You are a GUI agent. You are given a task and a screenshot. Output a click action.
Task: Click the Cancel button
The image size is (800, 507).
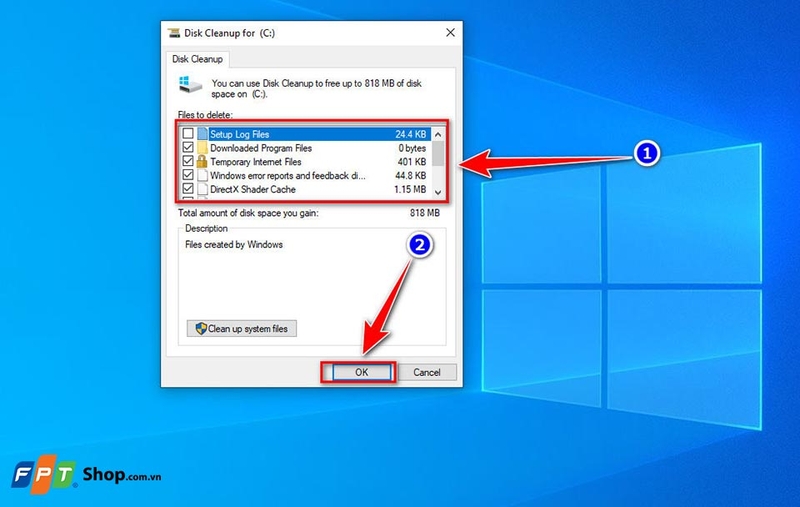(427, 372)
